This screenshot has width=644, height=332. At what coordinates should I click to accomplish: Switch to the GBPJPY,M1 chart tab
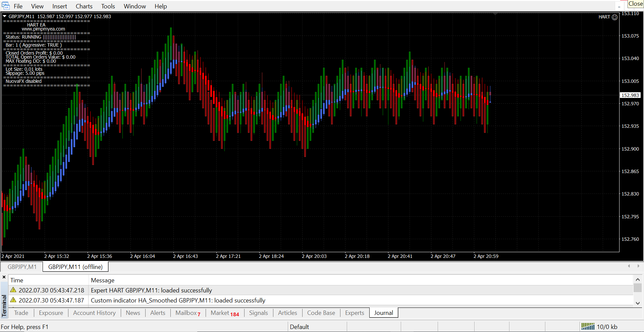pos(22,267)
